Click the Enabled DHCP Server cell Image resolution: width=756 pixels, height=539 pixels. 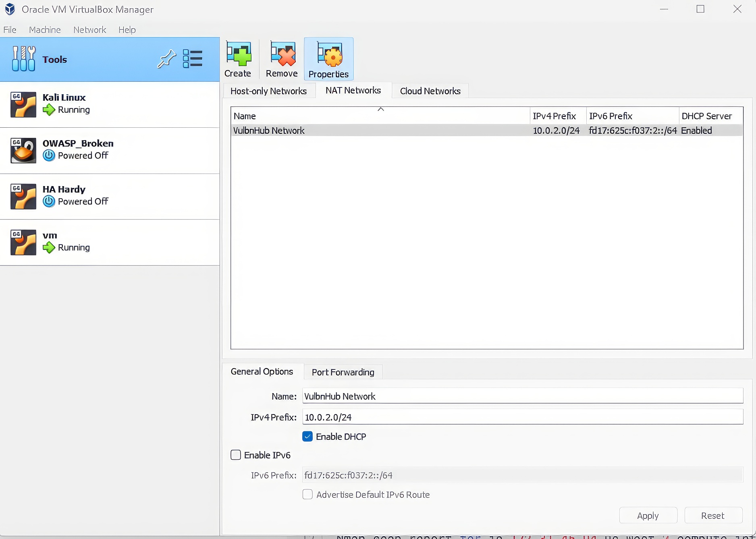click(x=696, y=131)
